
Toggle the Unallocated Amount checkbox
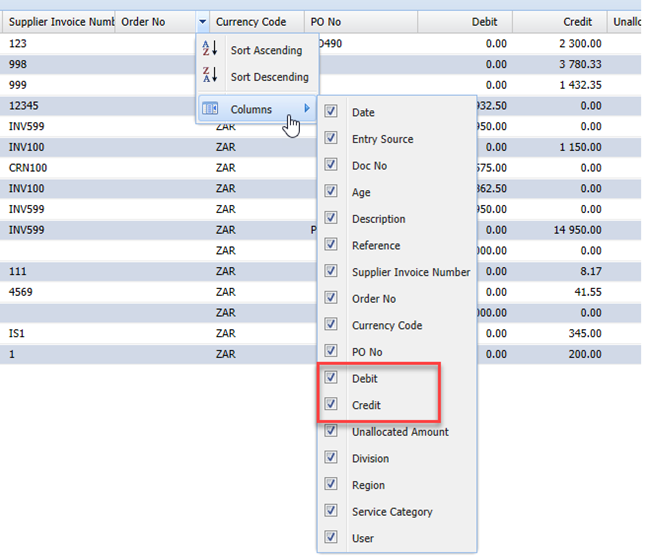[x=331, y=432]
